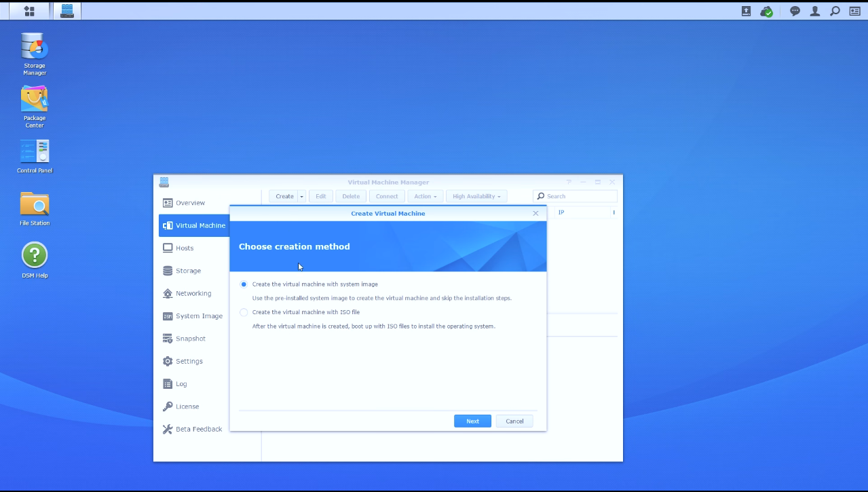Select creating virtual machine with ISO file

[244, 312]
